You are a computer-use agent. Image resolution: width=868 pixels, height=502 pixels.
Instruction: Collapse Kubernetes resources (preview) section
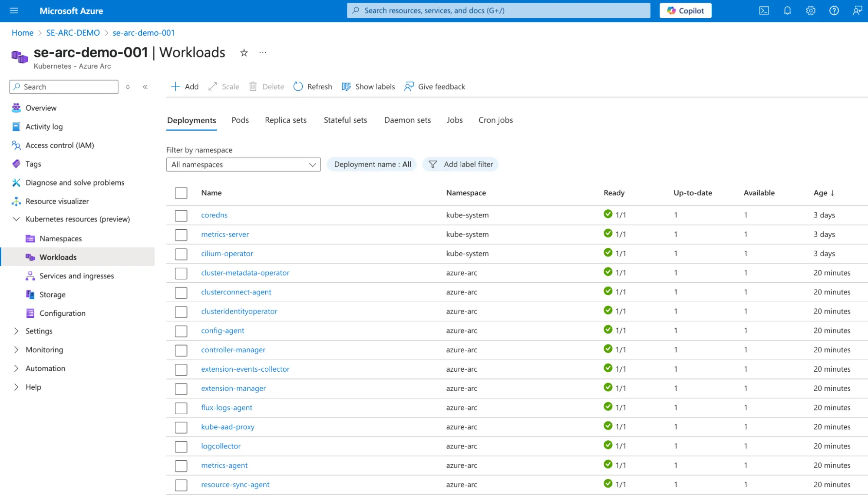coord(16,219)
